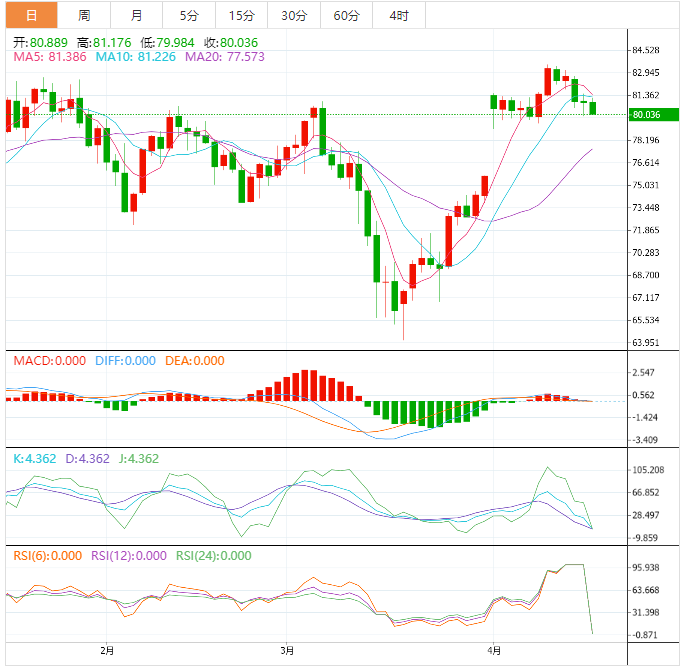Open the 30分 interval tab
Viewport: 687px width, 672px height.
(294, 15)
